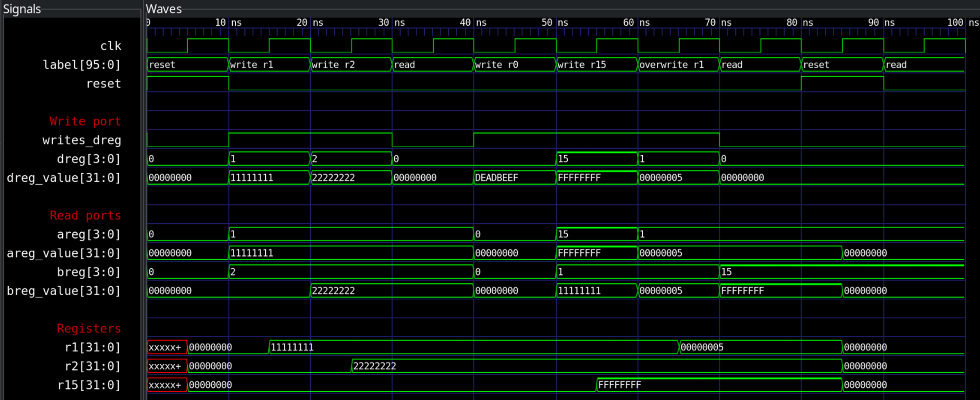Screen dimensions: 980x400
Task: Select the breg[3:0] signal name
Action: click(x=89, y=272)
